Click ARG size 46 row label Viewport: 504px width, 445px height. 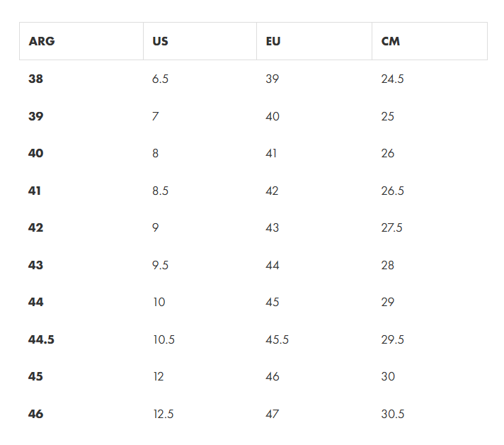tap(35, 414)
